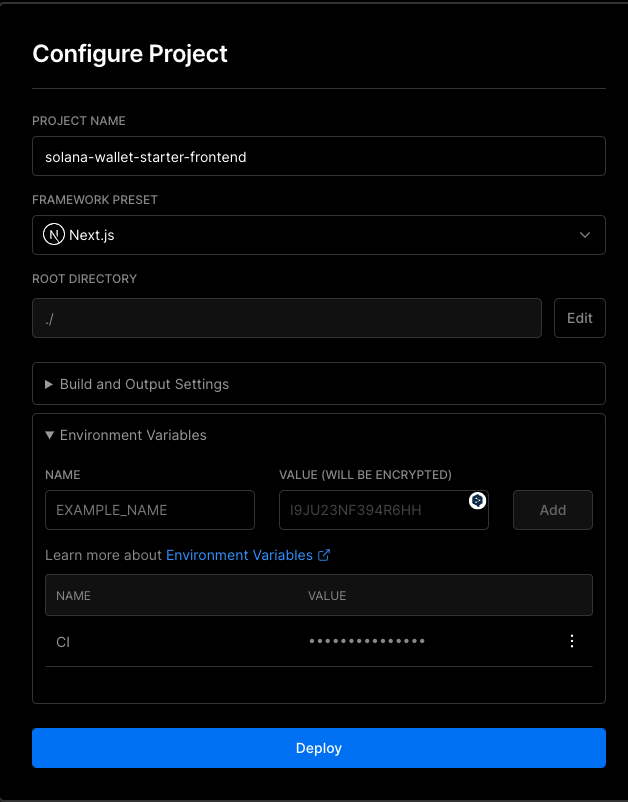628x802 pixels.
Task: Click the FRAMEWORK PRESET label
Action: click(95, 200)
